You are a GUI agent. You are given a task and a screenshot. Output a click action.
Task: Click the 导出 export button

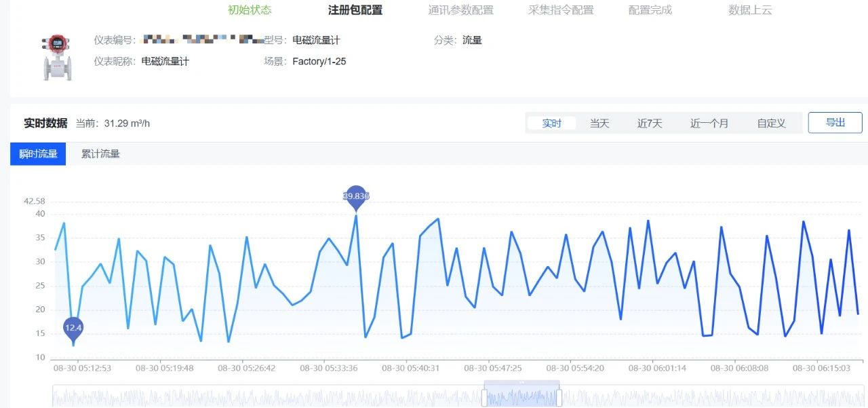click(x=835, y=123)
